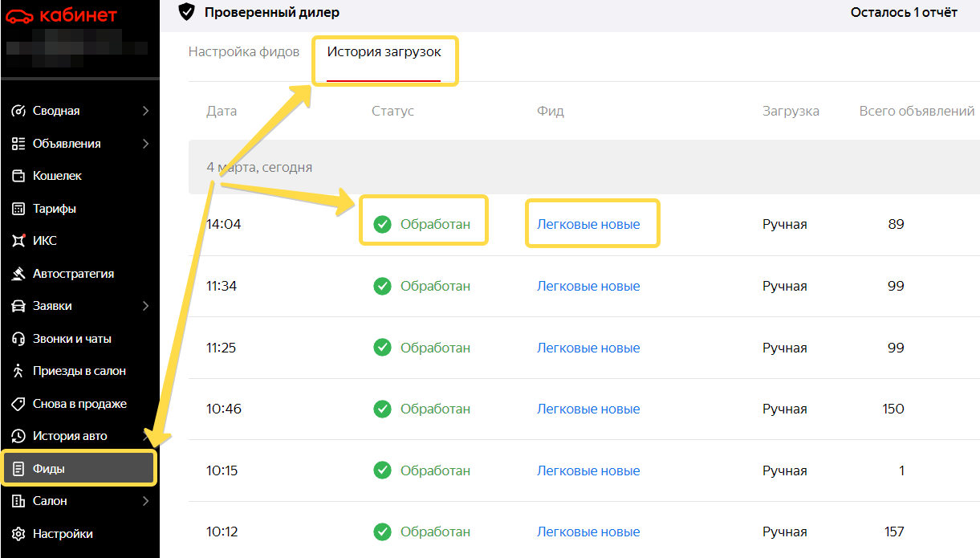The image size is (980, 558).
Task: Open Тарифы via its calculator icon
Action: click(x=18, y=209)
